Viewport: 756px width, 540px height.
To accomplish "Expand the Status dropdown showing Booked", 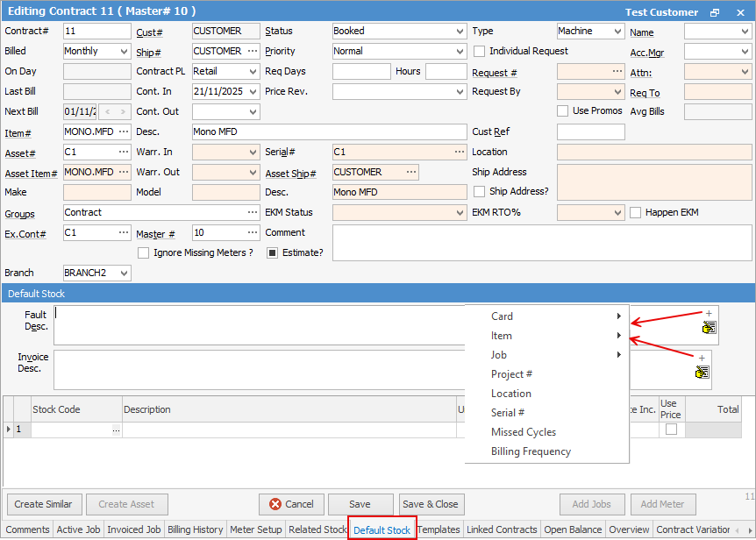I will [x=460, y=32].
